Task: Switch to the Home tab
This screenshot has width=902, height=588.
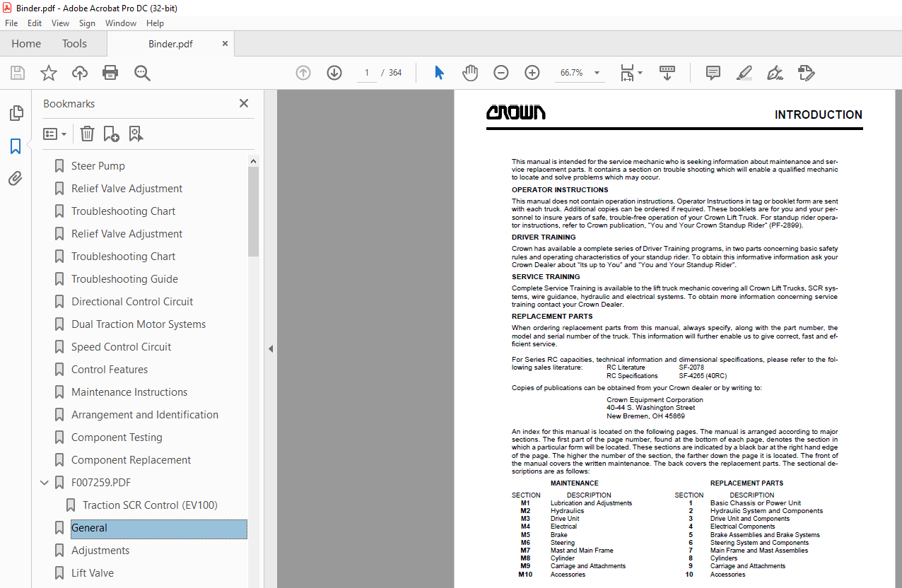Action: (x=26, y=44)
